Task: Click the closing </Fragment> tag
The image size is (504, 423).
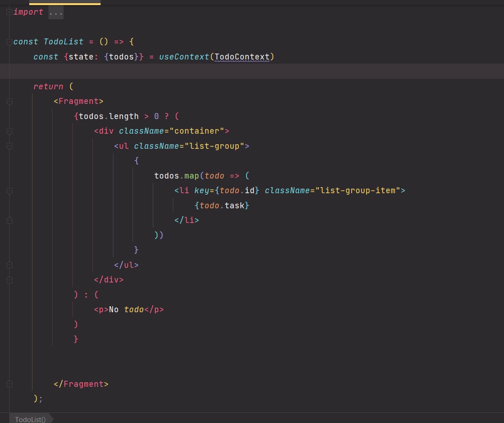Action: pyautogui.click(x=81, y=384)
